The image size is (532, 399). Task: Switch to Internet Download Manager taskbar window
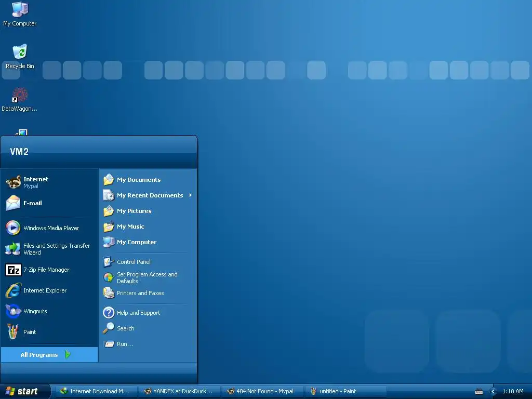click(x=96, y=391)
